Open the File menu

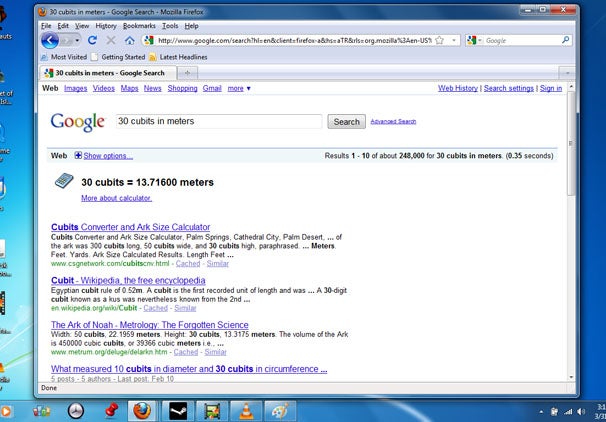[46, 26]
